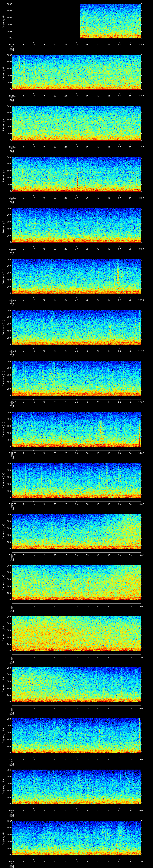Click the 18:13:00 time axis label
Image resolution: width=153 pixels, height=868 pixels.
click(x=12, y=504)
